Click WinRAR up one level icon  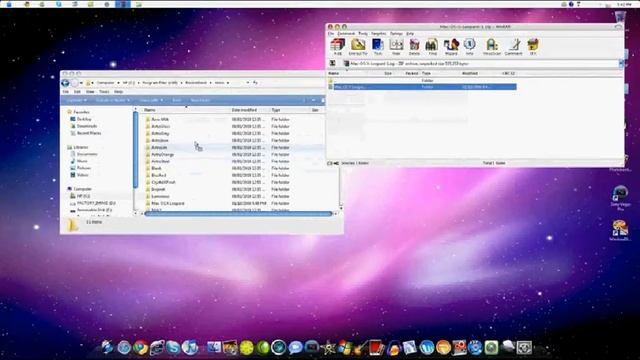point(333,63)
